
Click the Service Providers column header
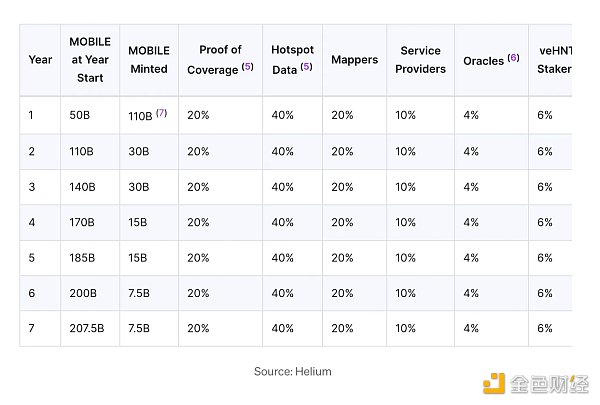coord(421,60)
